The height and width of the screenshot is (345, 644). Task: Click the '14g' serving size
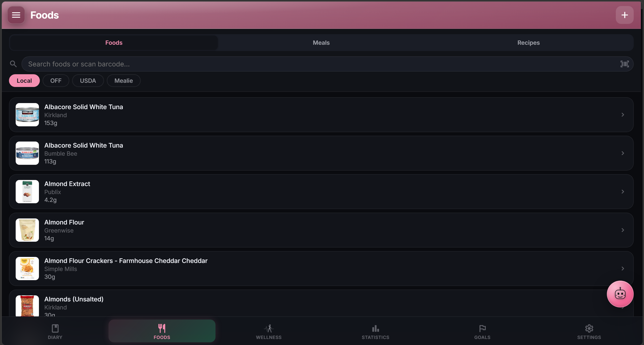pos(49,238)
